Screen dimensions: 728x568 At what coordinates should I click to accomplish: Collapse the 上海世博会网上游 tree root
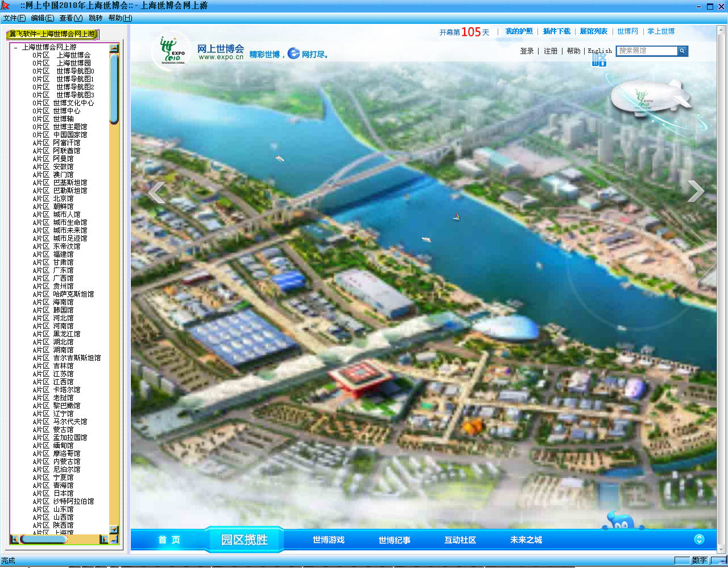(x=15, y=48)
